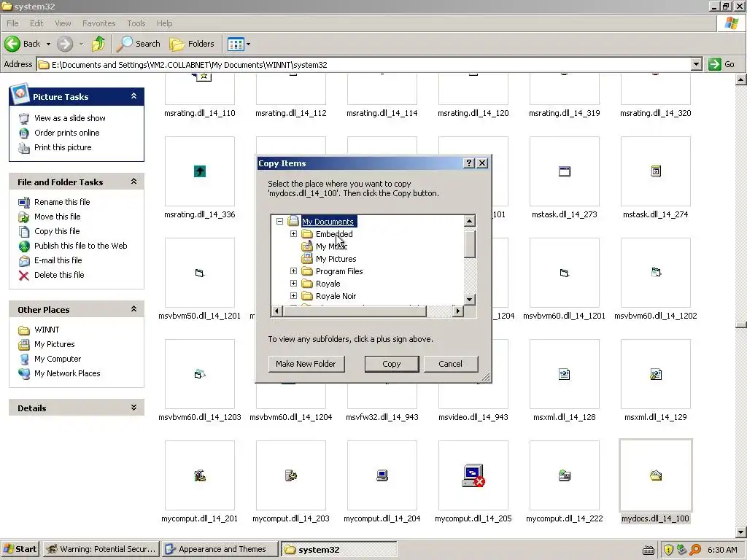Click the Start button
747x560 pixels.
click(x=20, y=549)
